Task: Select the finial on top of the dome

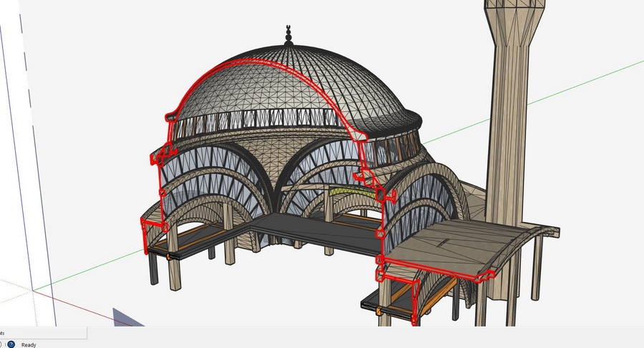Action: pos(289,34)
